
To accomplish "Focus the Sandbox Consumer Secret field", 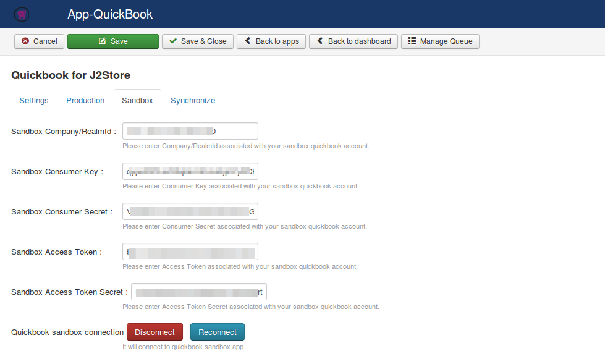I will [x=190, y=211].
